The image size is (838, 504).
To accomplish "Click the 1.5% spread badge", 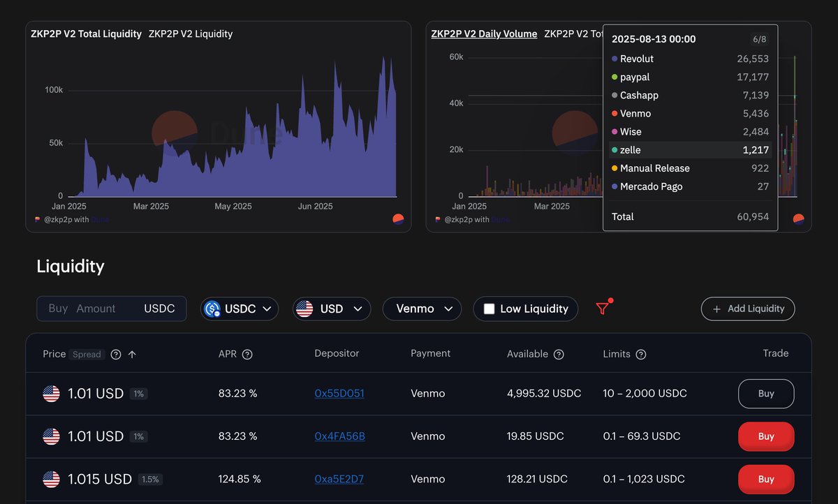I will pyautogui.click(x=150, y=480).
